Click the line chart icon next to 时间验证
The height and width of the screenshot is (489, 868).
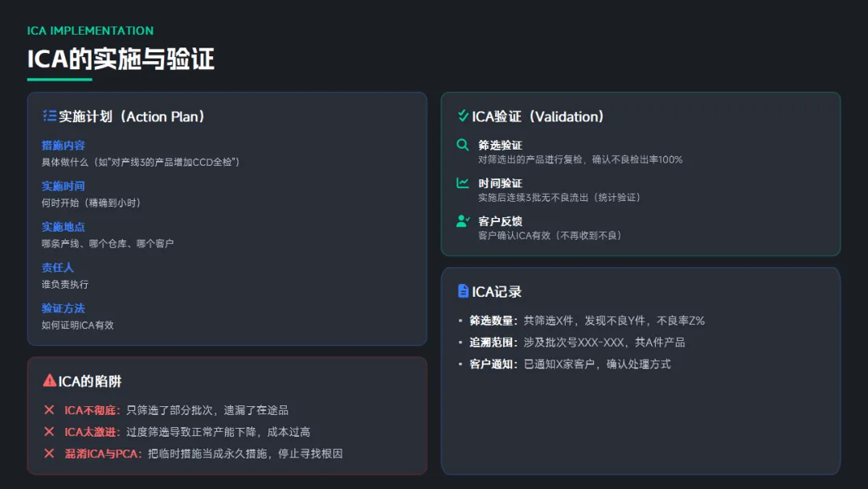(462, 183)
